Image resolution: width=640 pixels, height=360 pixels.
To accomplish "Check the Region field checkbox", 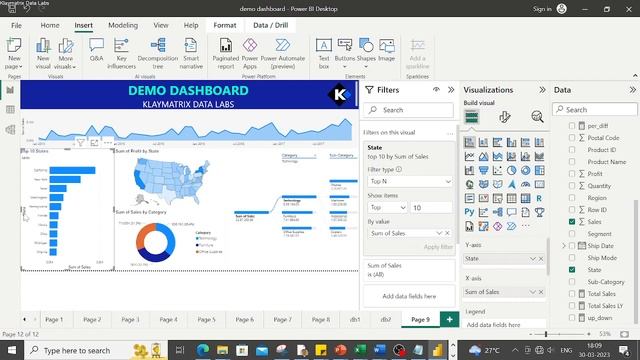I will click(572, 198).
